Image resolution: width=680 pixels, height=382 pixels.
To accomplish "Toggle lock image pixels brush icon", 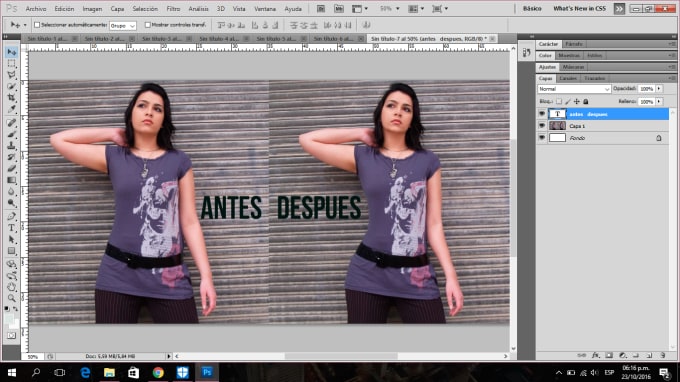I will tap(568, 101).
